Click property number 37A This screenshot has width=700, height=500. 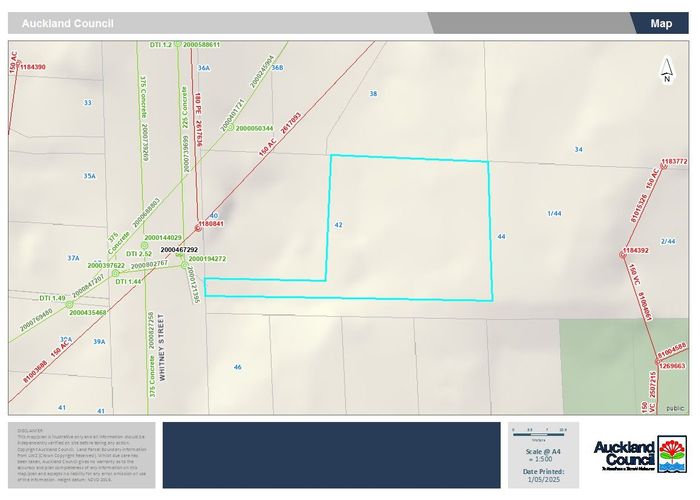point(74,258)
